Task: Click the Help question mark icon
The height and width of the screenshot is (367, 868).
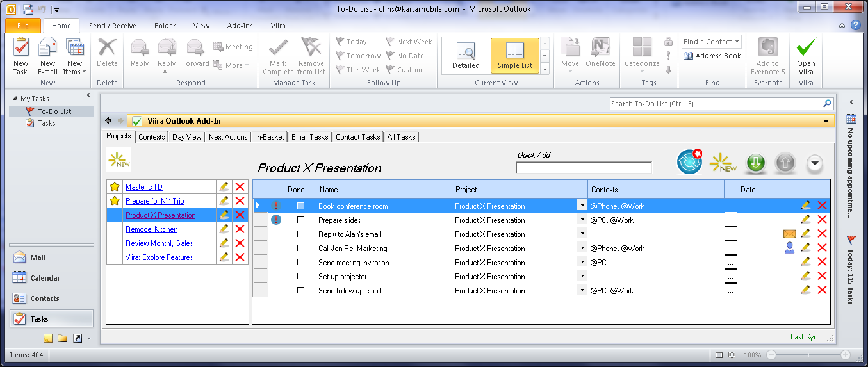Action: [855, 26]
